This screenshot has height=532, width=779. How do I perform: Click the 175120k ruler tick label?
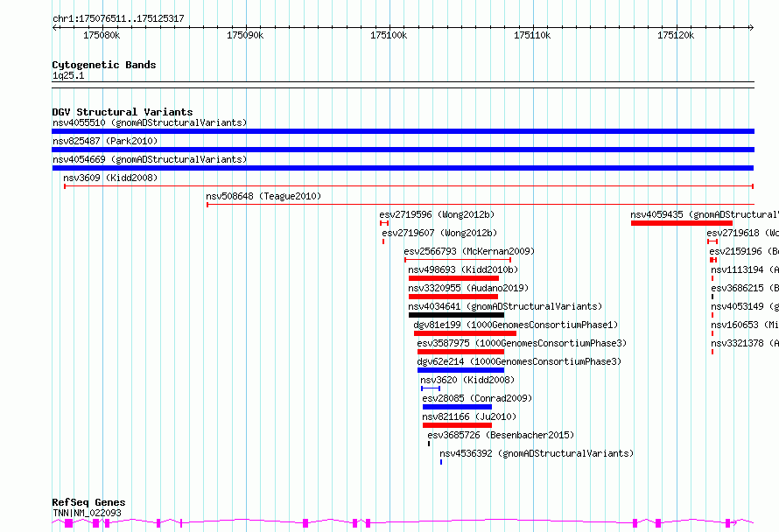(676, 35)
